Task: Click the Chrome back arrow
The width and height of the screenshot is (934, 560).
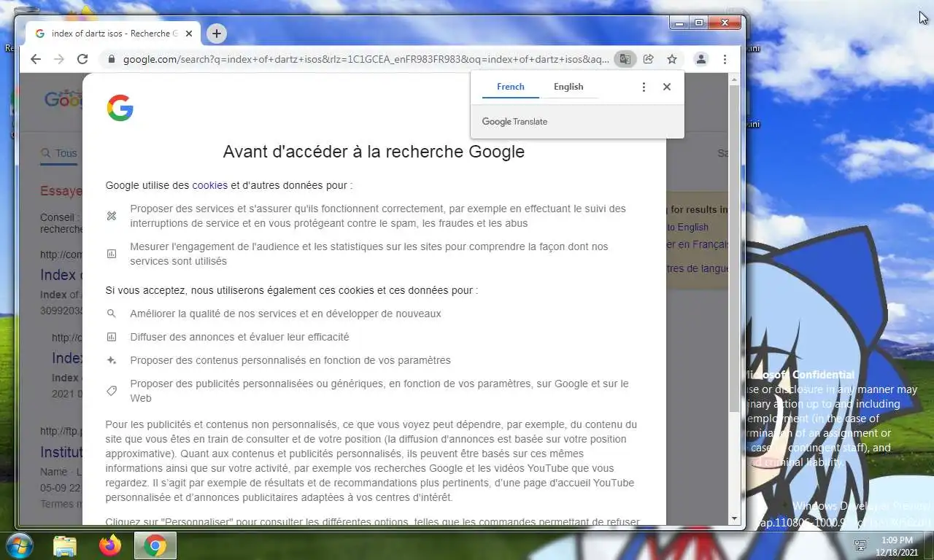Action: click(x=36, y=59)
